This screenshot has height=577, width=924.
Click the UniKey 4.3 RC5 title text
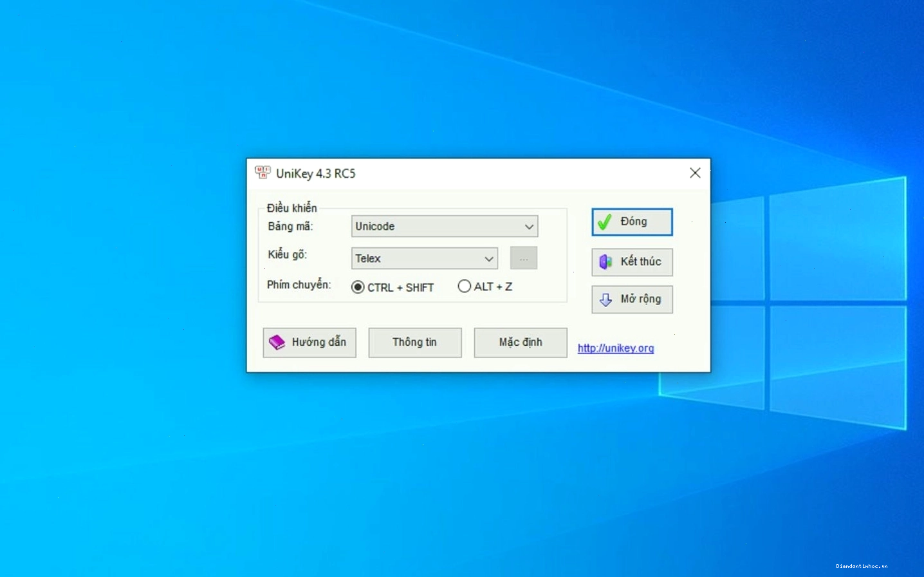coord(316,173)
